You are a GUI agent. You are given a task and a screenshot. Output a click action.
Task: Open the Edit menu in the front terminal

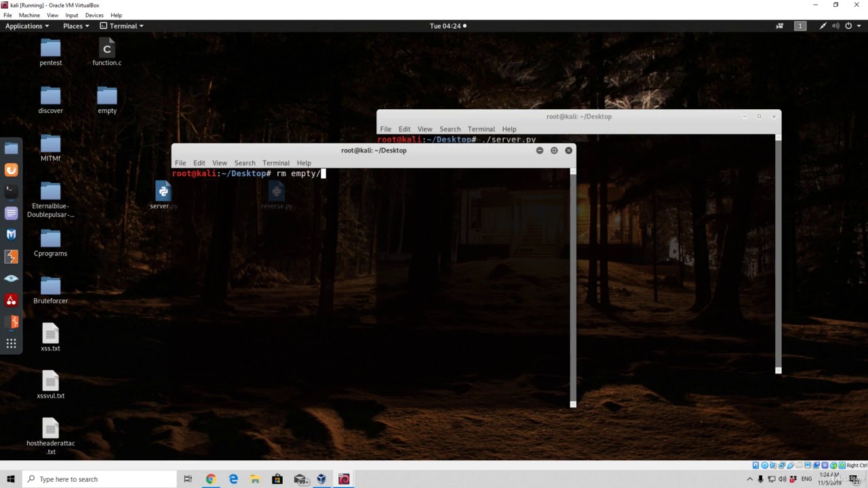pos(199,163)
